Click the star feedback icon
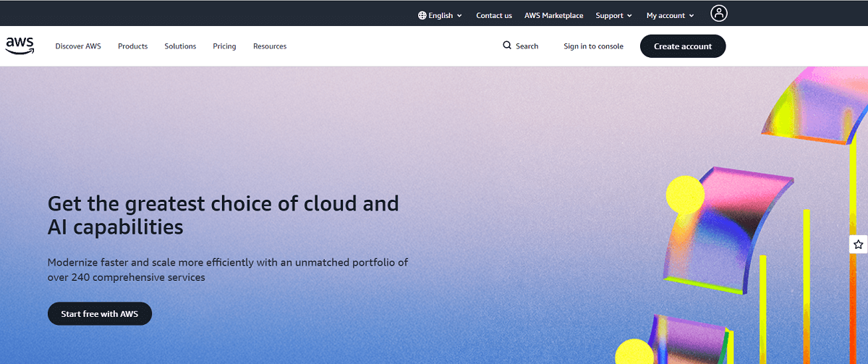The image size is (868, 364). click(x=858, y=245)
